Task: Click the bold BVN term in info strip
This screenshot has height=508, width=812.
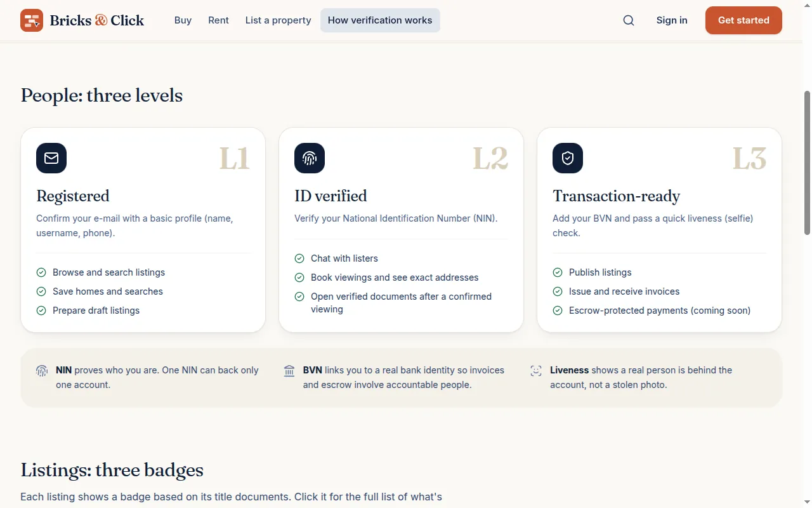Action: click(312, 370)
